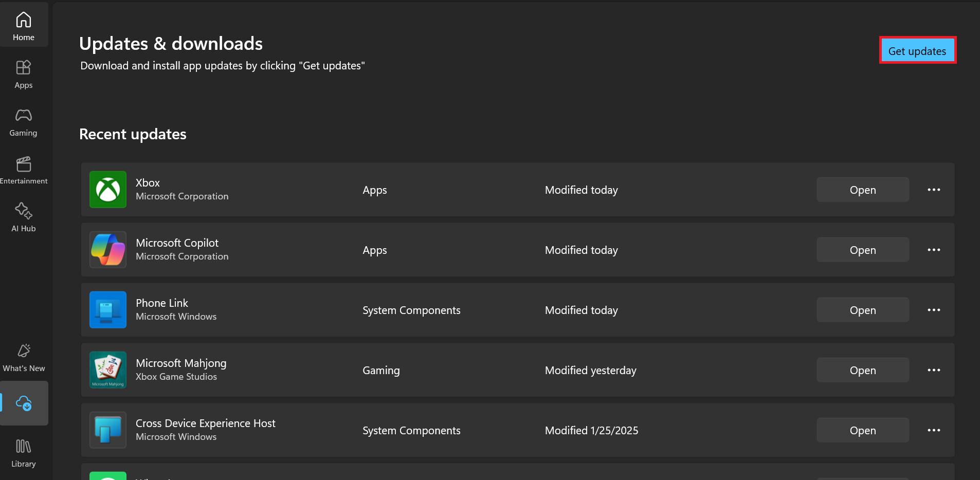The height and width of the screenshot is (480, 980).
Task: Click the Downloads cloud icon
Action: point(24,403)
